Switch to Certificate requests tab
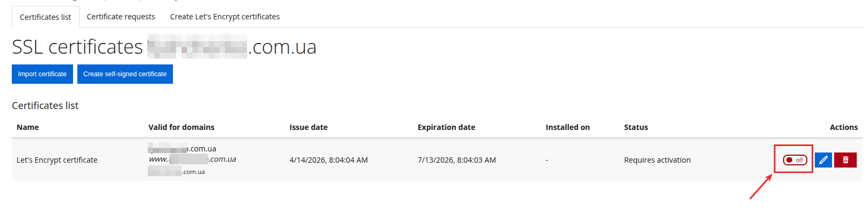 coord(121,17)
